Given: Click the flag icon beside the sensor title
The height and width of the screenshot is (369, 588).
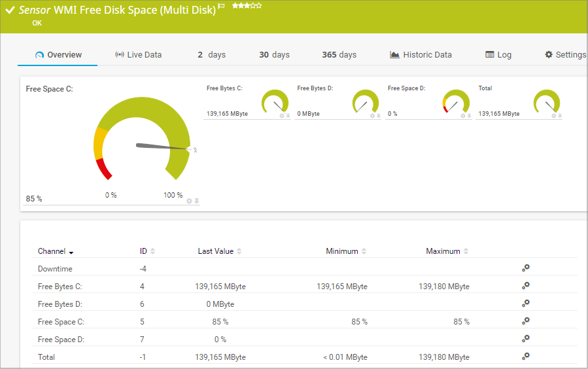Looking at the screenshot, I should click(x=221, y=7).
